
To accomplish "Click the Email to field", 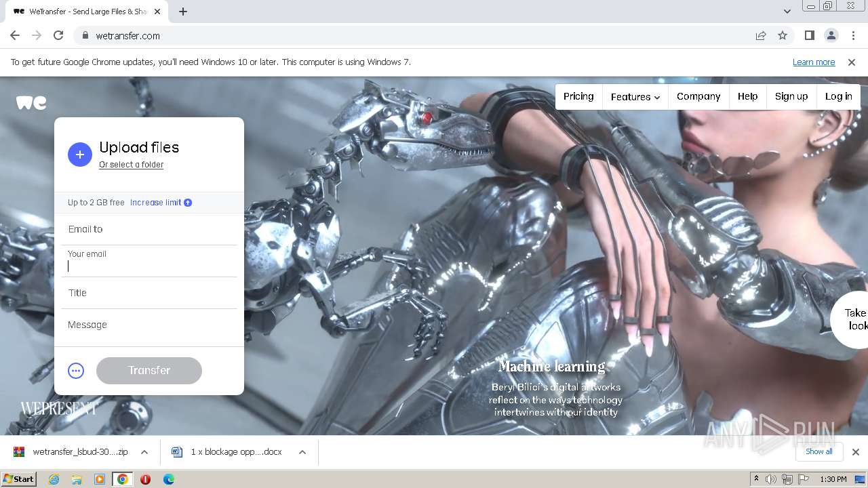I will [149, 229].
